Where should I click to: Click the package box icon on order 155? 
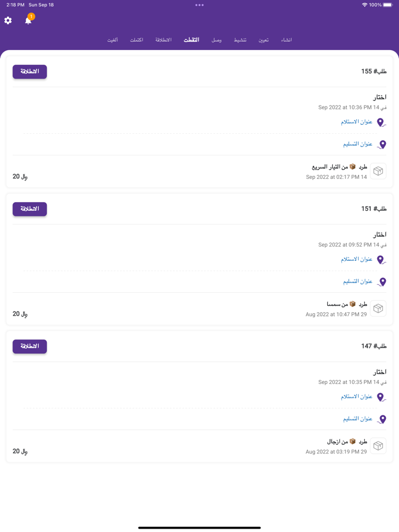click(378, 171)
